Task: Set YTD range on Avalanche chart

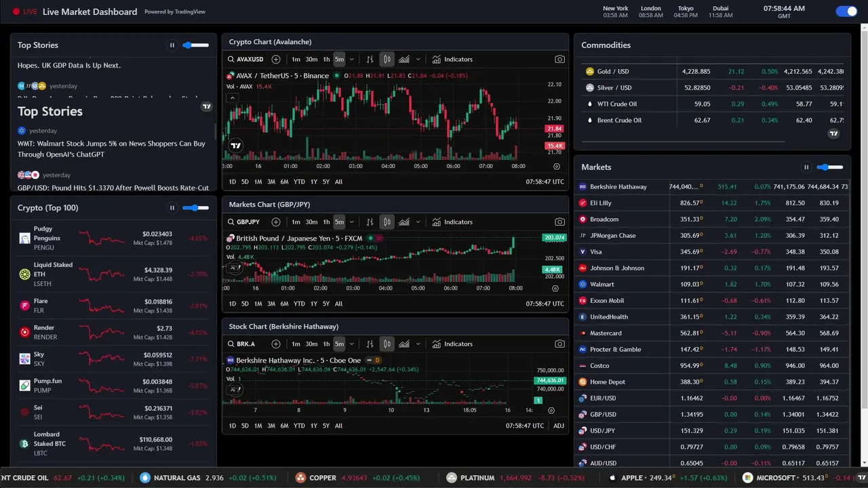Action: pyautogui.click(x=299, y=182)
